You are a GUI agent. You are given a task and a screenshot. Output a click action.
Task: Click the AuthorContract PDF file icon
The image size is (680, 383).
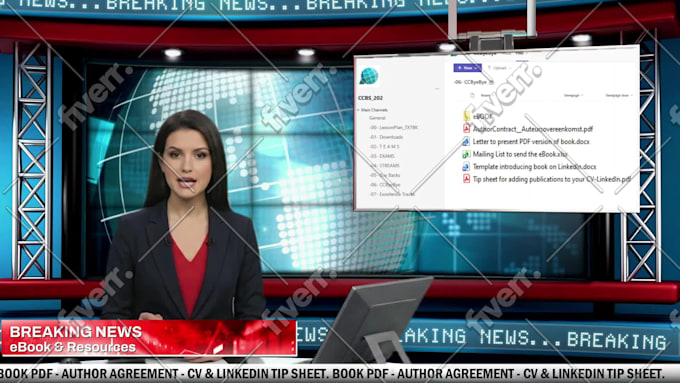(466, 128)
